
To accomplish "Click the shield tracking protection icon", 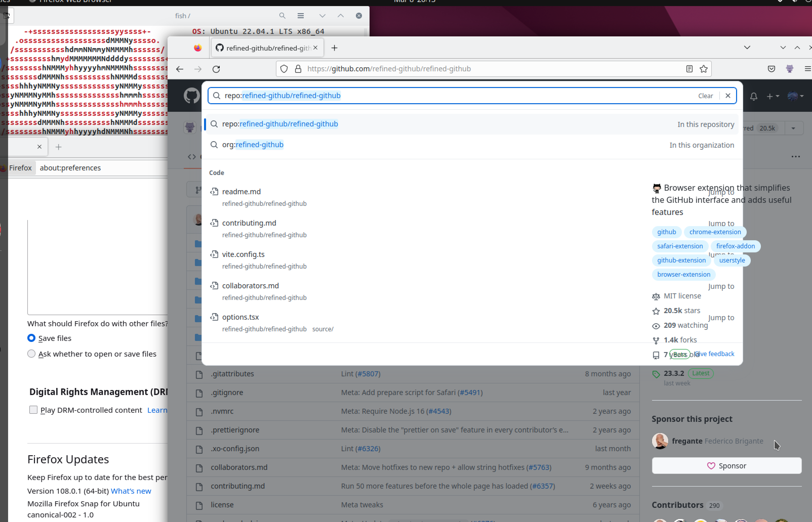I will click(x=284, y=69).
